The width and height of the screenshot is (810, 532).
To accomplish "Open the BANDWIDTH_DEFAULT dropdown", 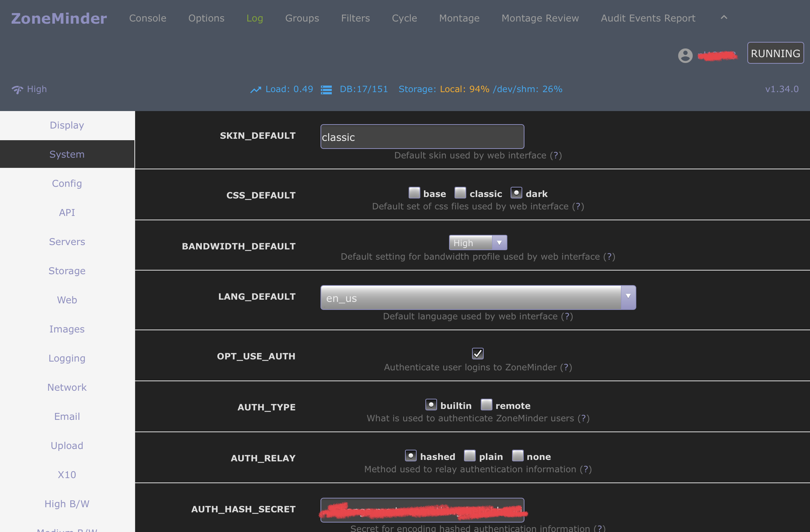I will click(478, 243).
